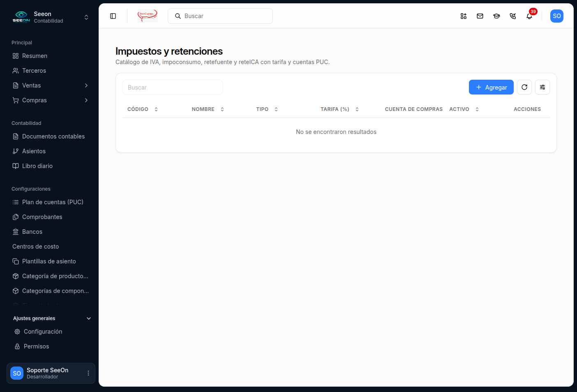Screen dimensions: 577x392
Task: Toggle the sidebar panel icon
Action: [x=113, y=16]
